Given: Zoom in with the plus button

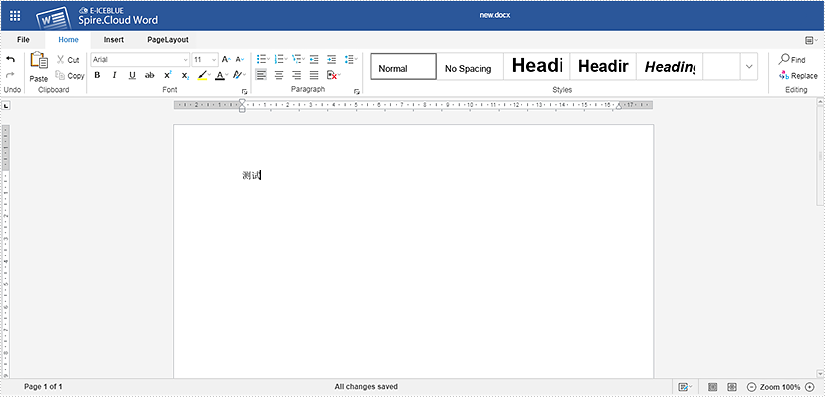Looking at the screenshot, I should point(809,387).
